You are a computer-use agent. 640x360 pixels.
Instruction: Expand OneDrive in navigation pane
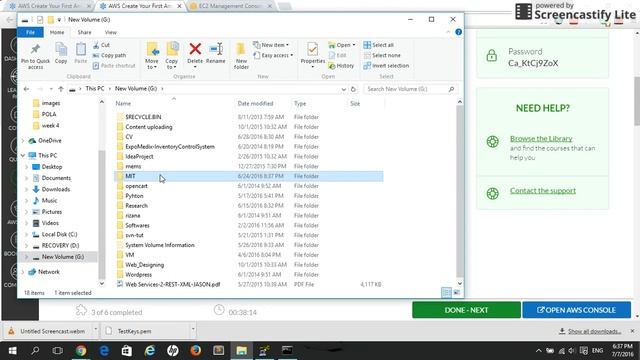(23, 140)
